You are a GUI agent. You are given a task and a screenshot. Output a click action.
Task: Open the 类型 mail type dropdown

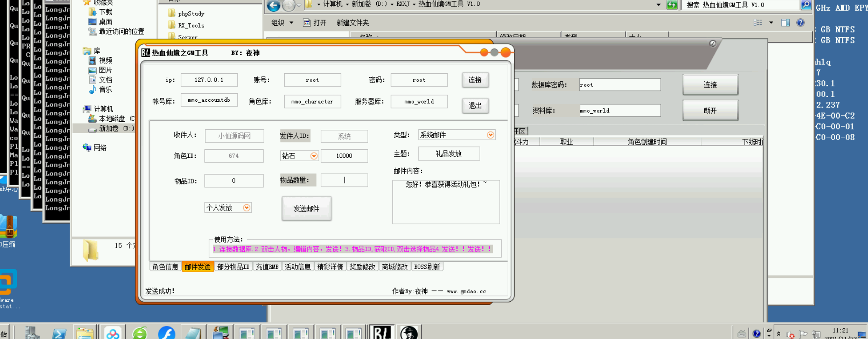point(490,135)
